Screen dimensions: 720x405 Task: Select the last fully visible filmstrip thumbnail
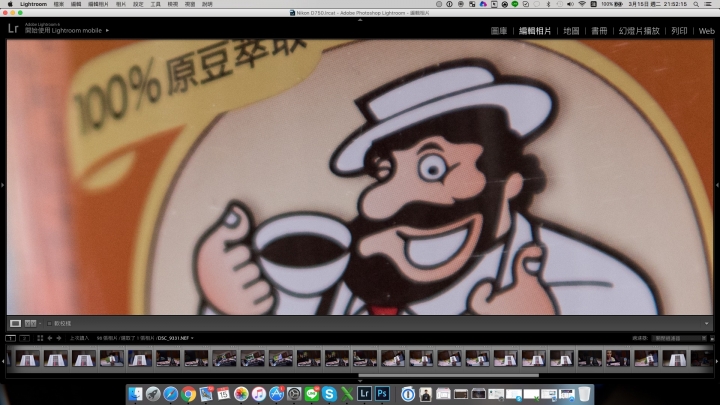coord(674,358)
